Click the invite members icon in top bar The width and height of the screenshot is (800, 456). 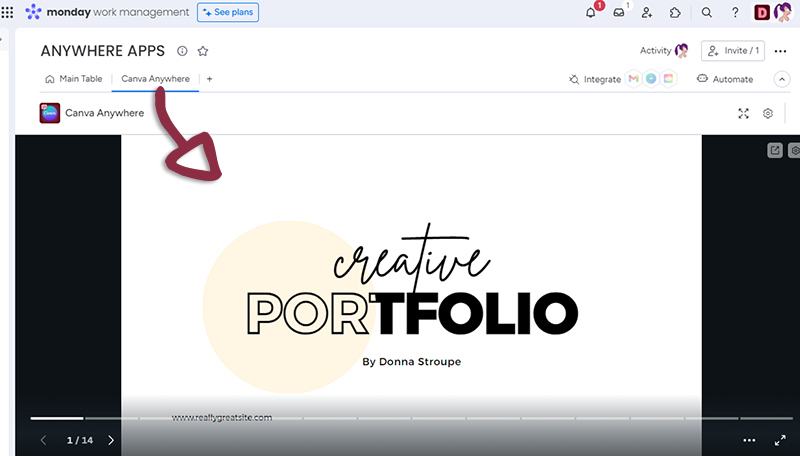tap(647, 13)
